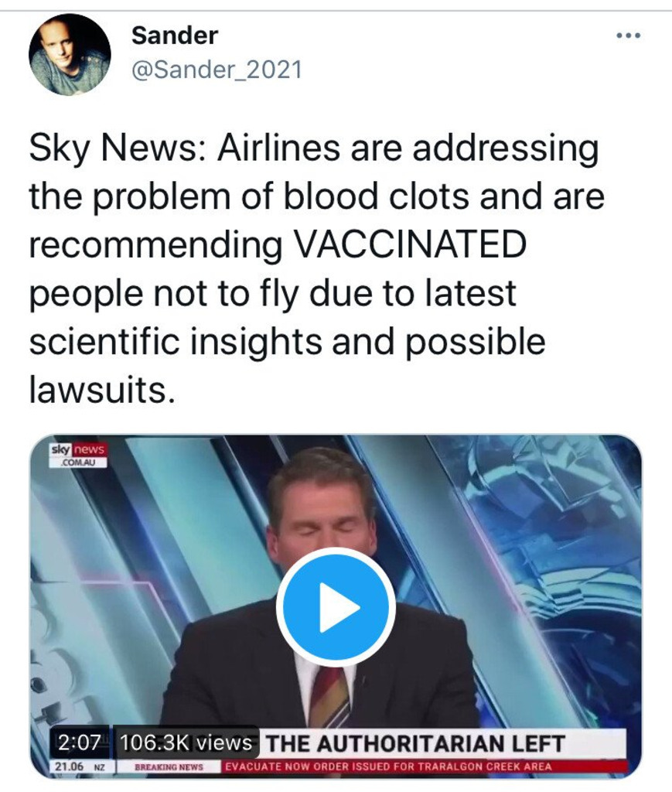Image resolution: width=672 pixels, height=792 pixels.
Task: Click the word VACCINATED in tweet
Action: click(411, 245)
